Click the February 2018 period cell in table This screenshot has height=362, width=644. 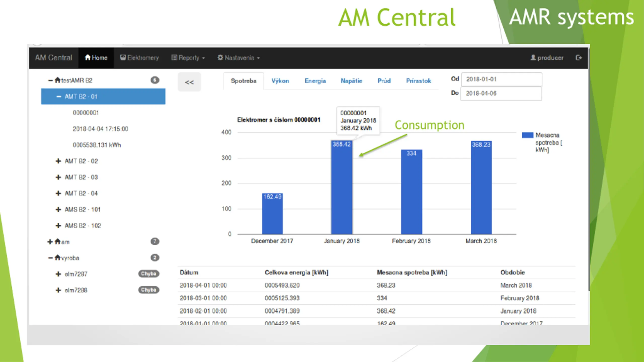coord(520,298)
